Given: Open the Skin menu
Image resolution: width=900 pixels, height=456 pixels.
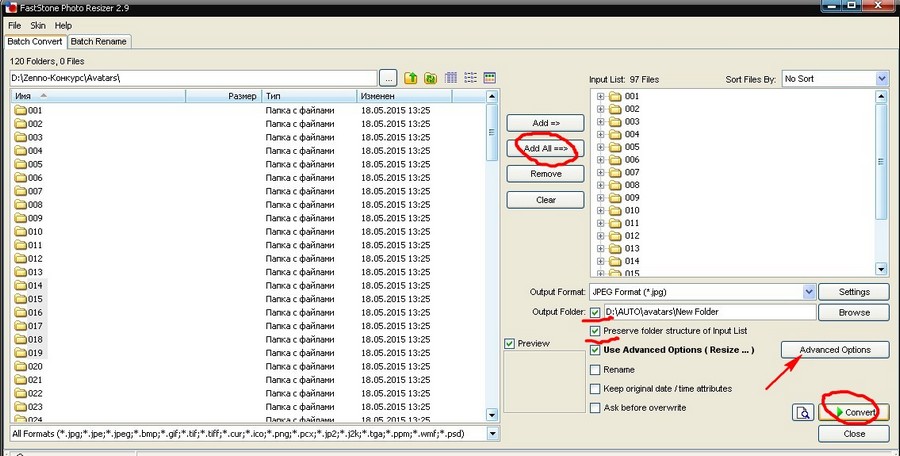Looking at the screenshot, I should (38, 25).
